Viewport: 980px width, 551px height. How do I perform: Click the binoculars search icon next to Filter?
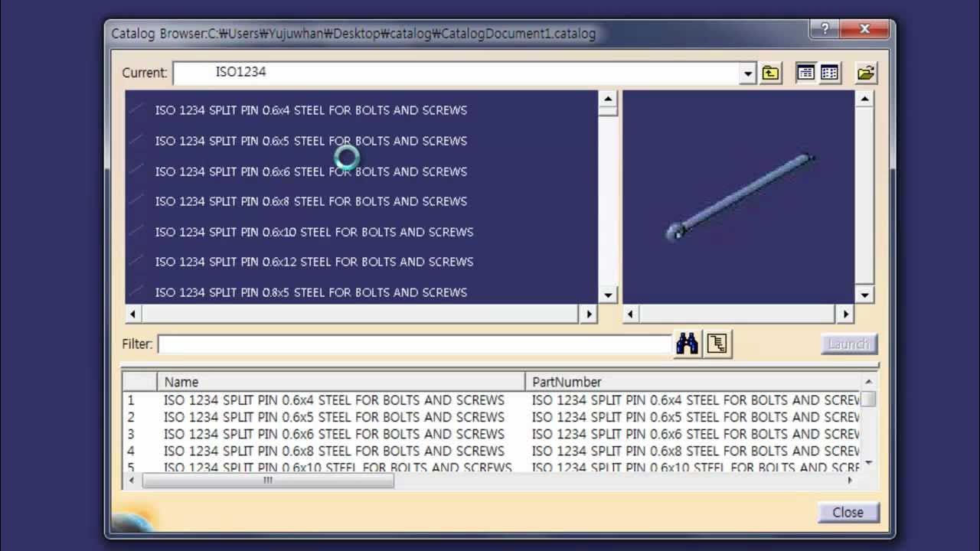pos(687,344)
